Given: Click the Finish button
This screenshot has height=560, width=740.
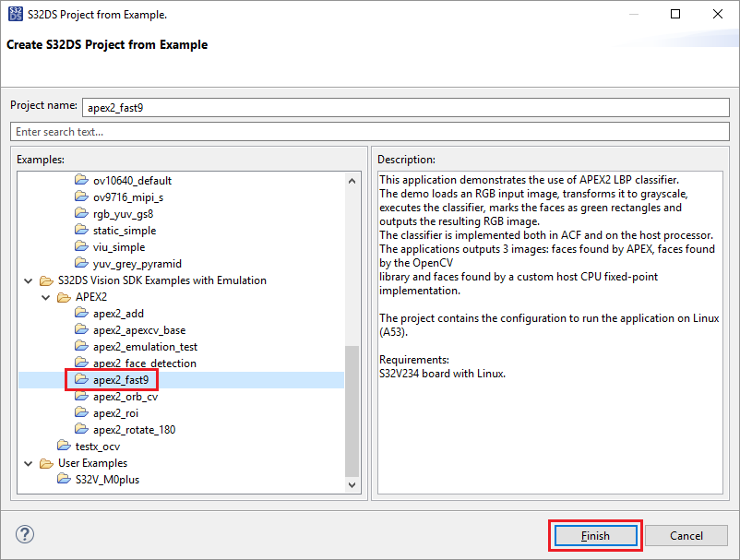Looking at the screenshot, I should point(595,535).
